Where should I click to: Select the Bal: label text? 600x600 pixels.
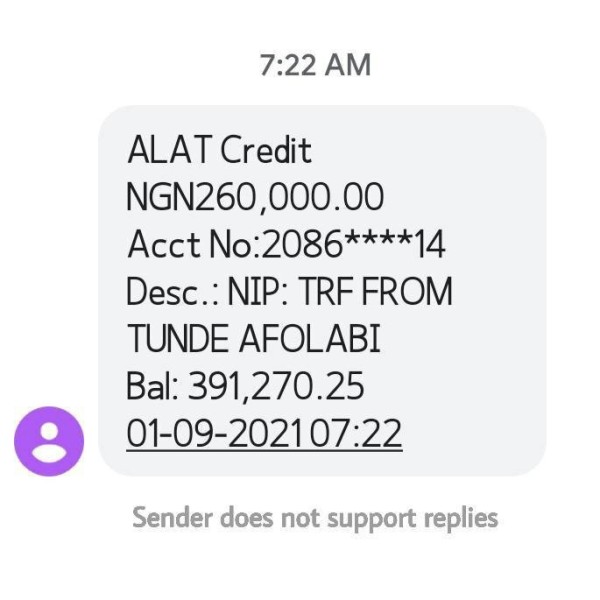152,385
